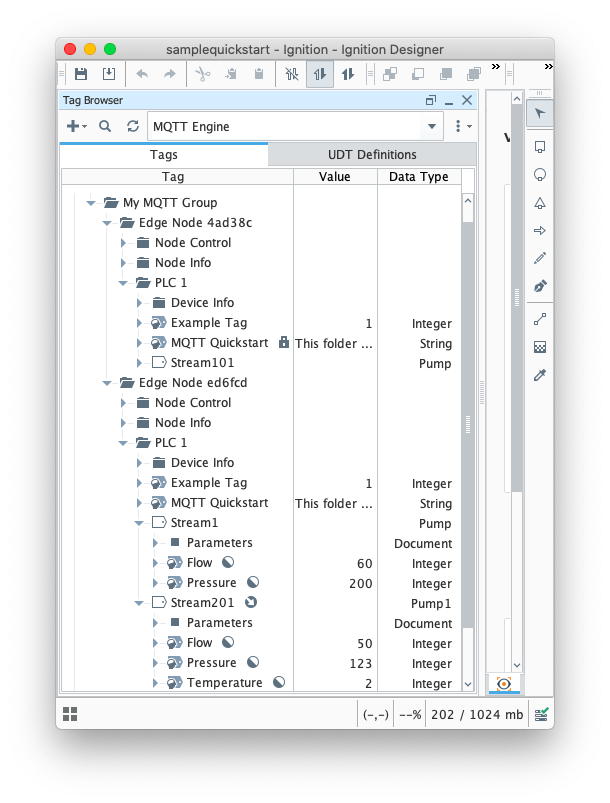
Task: Click the Cut scissors icon
Action: click(x=203, y=74)
